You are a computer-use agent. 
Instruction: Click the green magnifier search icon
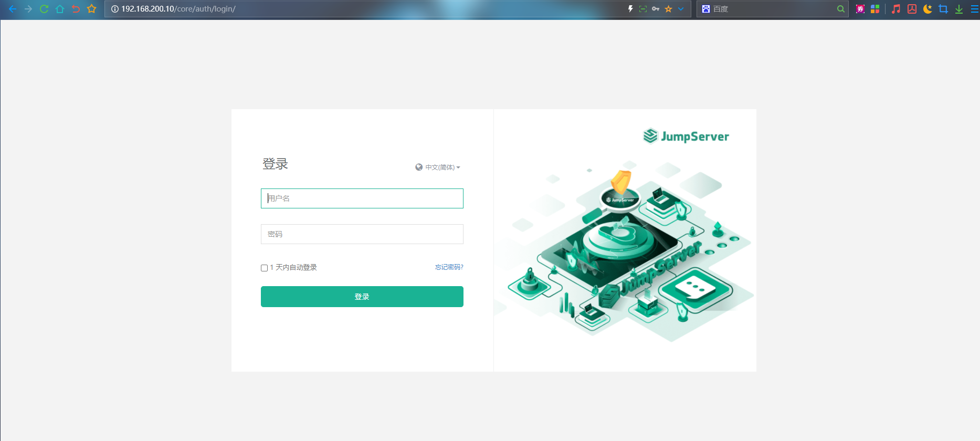pyautogui.click(x=841, y=9)
